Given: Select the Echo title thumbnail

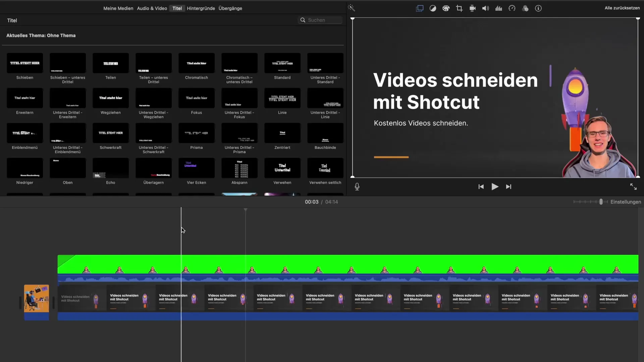Looking at the screenshot, I should tap(111, 168).
